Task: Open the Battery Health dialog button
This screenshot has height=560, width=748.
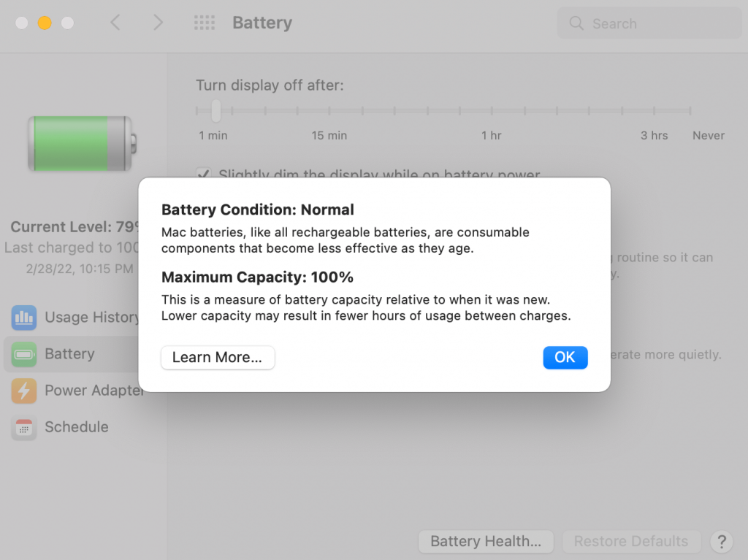Action: (x=486, y=542)
